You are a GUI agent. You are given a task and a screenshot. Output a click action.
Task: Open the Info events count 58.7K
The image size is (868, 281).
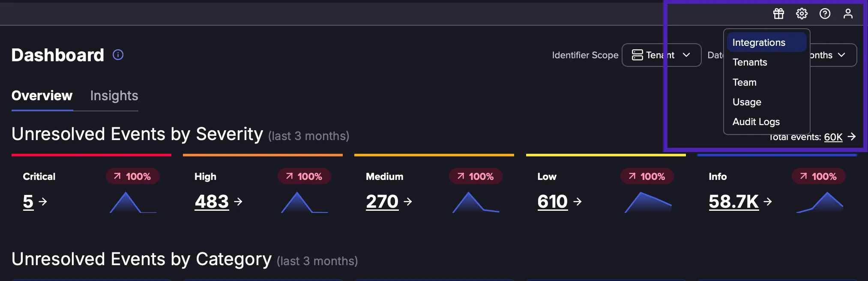(x=733, y=201)
